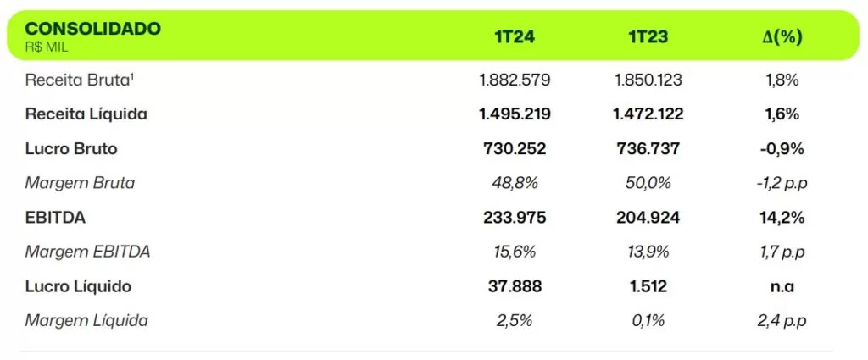This screenshot has height=360, width=868.
Task: Click the Receita Líquida row label
Action: pos(86,114)
